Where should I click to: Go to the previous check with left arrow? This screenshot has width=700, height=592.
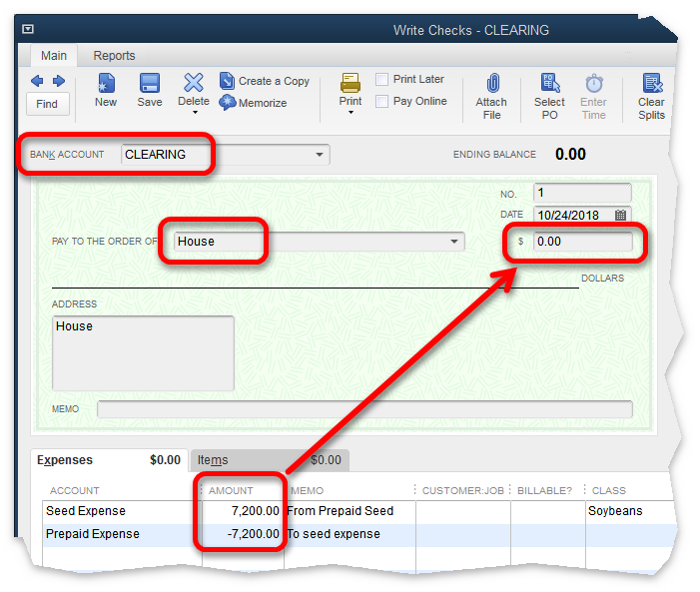37,81
